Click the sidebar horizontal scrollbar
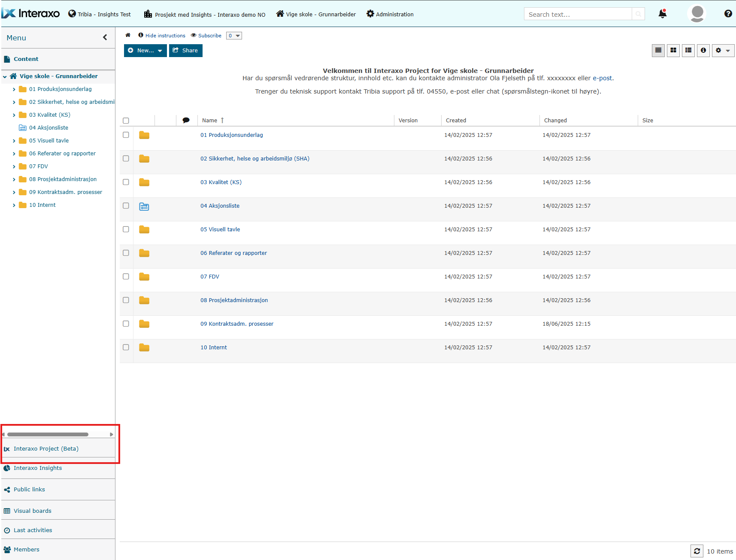736x560 pixels. [x=48, y=434]
